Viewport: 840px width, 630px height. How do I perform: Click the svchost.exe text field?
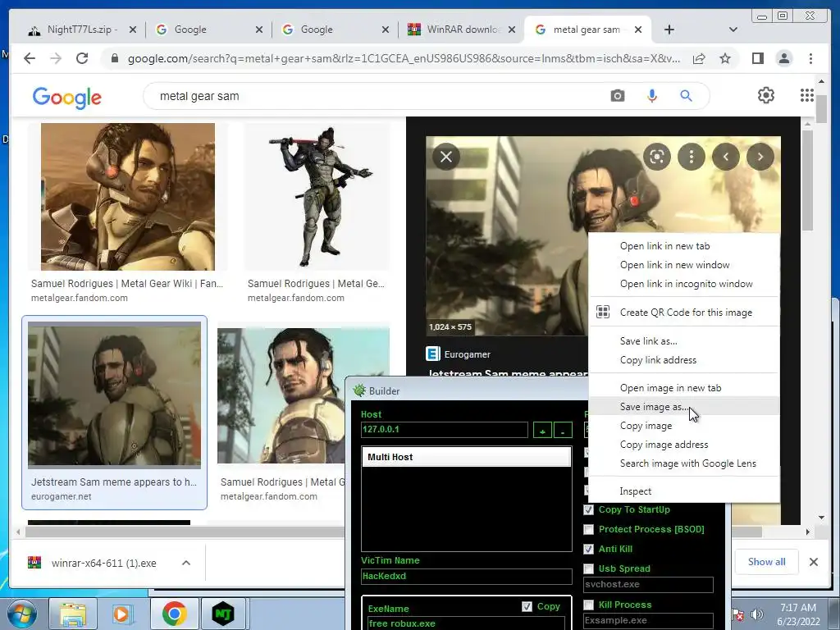click(648, 584)
